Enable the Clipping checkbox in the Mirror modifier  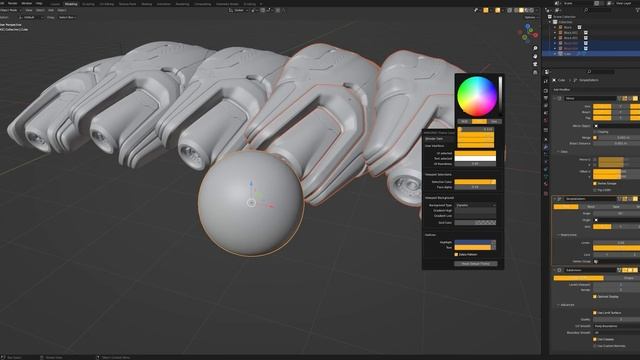[x=596, y=132]
